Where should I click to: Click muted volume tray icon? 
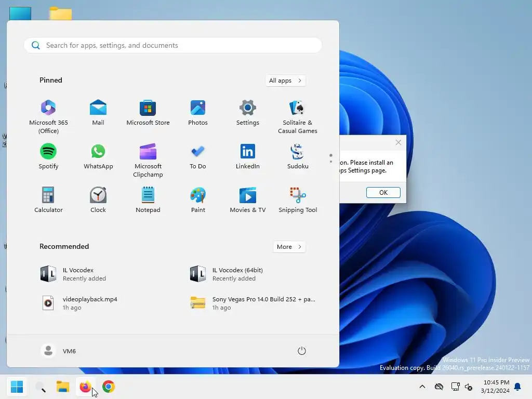pyautogui.click(x=469, y=387)
